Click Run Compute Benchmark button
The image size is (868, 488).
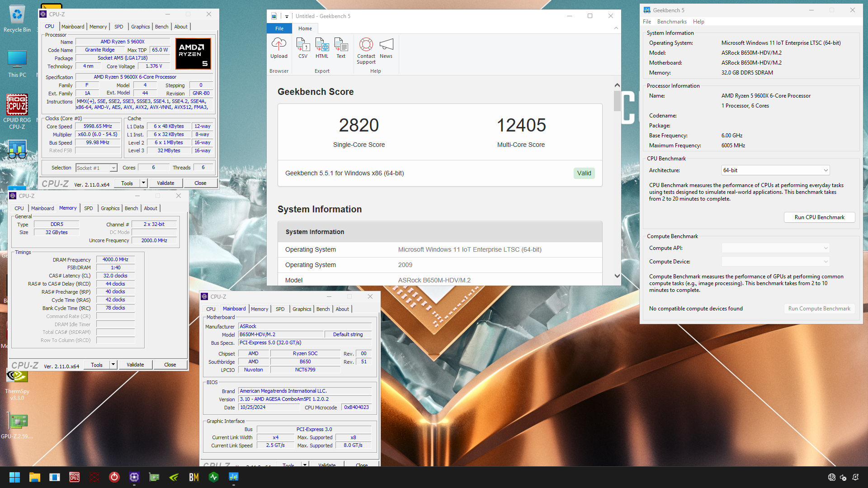[x=819, y=309]
